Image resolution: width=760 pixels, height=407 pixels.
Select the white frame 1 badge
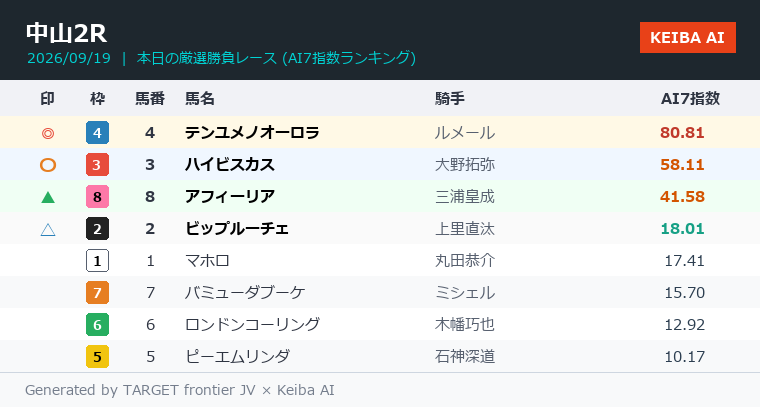[97, 261]
